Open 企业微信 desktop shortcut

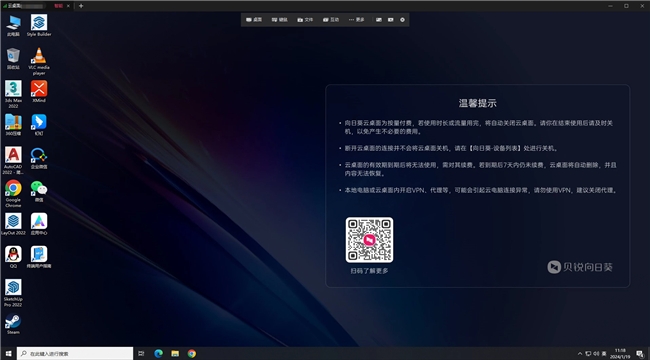pos(39,158)
